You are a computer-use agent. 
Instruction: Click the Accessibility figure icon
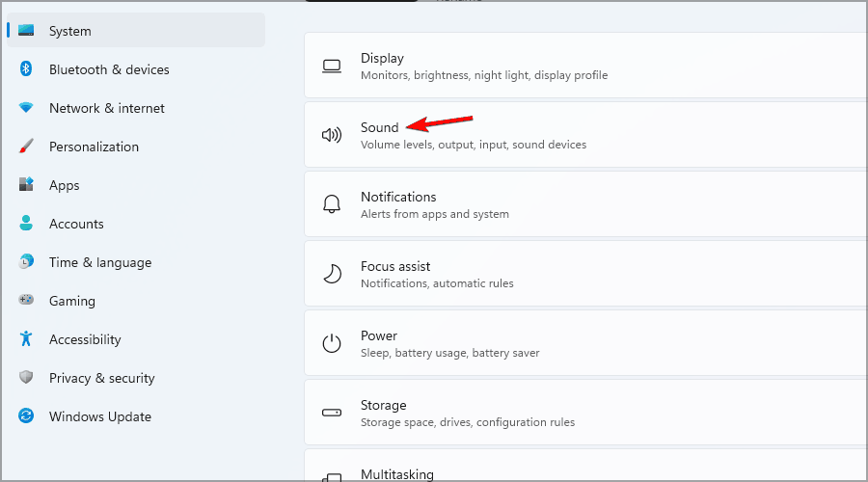[x=27, y=339]
